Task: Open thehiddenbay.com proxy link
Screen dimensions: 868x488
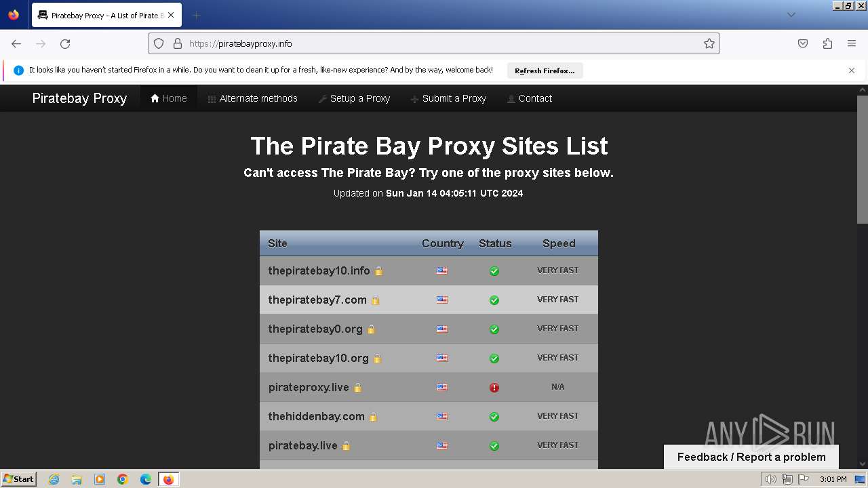Action: (x=316, y=416)
